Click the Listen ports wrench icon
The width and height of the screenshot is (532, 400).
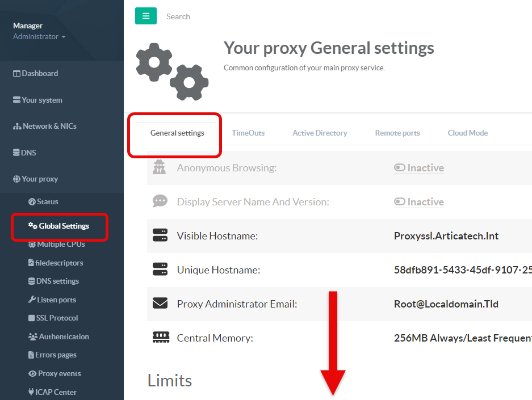[32, 300]
